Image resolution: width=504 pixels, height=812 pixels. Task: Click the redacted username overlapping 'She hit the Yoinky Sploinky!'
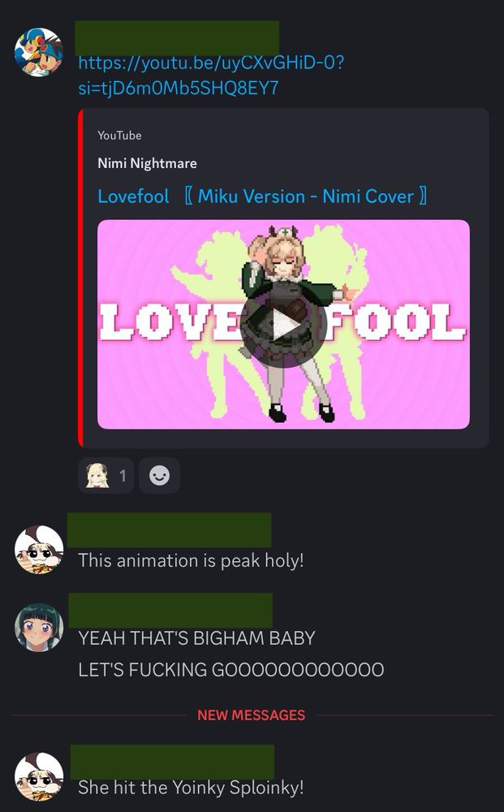click(x=172, y=762)
